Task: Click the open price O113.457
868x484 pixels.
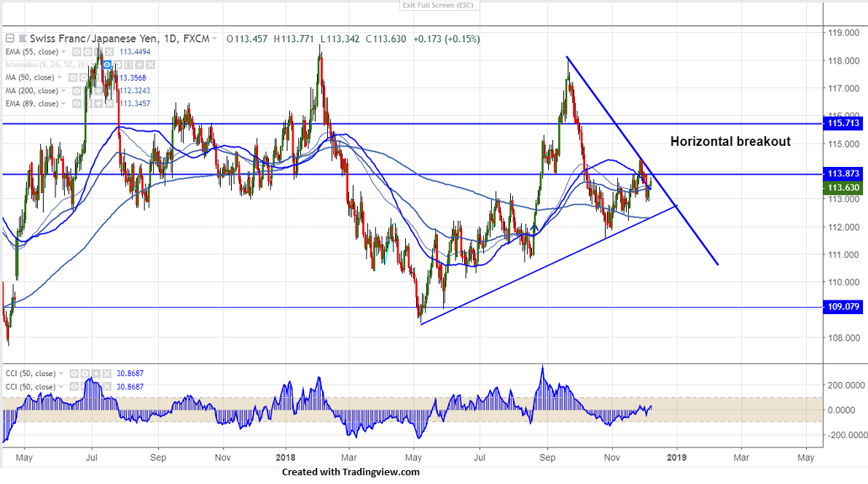Action: point(247,39)
